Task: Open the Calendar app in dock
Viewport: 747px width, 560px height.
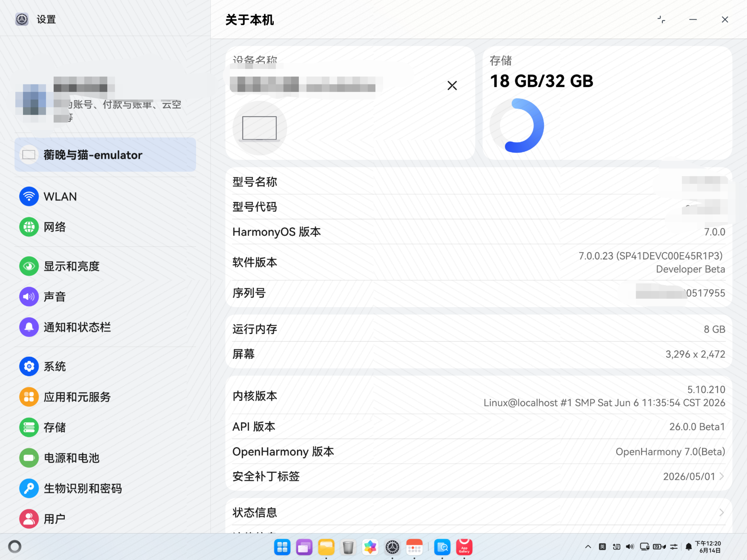Action: pos(414,547)
